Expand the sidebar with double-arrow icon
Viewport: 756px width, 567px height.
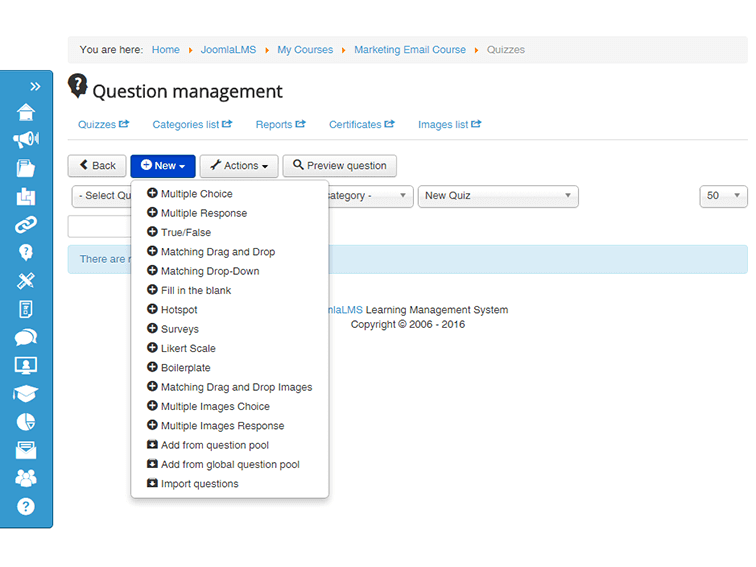click(35, 86)
